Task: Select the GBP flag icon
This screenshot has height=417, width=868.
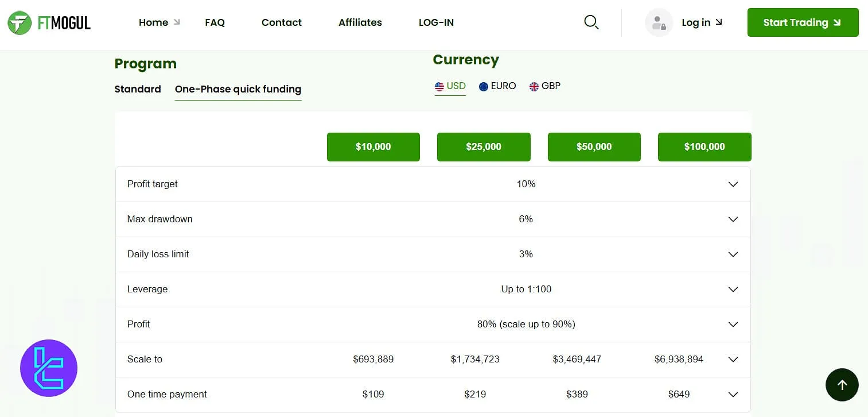Action: (534, 86)
